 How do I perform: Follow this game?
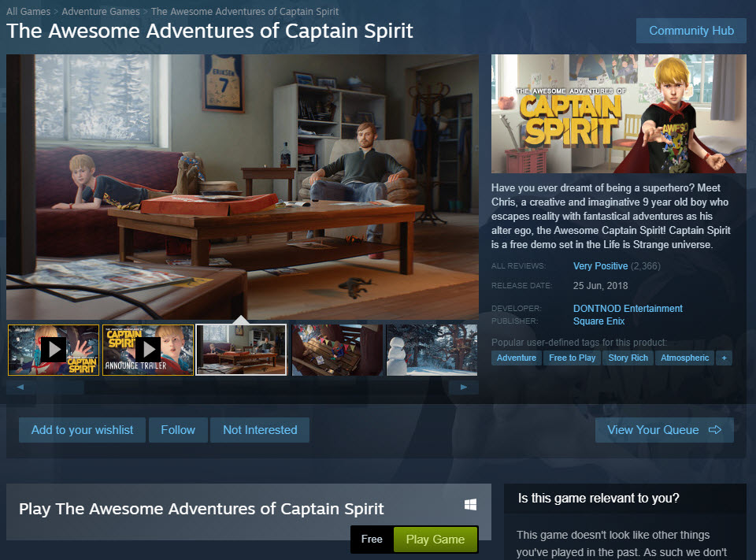coord(178,430)
